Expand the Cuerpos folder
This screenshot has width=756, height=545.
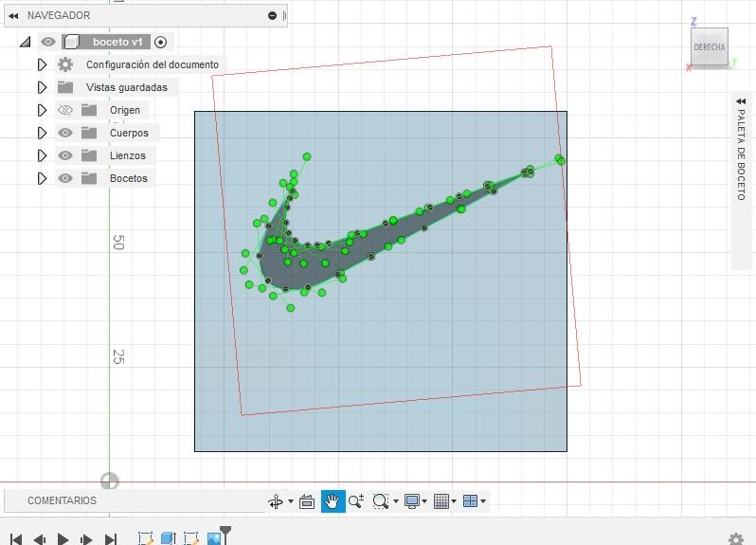coord(42,133)
